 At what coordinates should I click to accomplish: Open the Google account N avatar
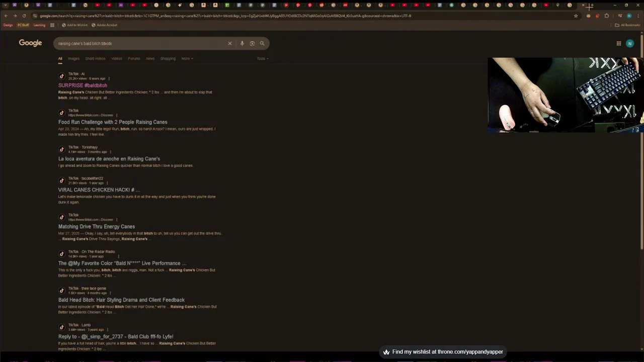tap(630, 43)
